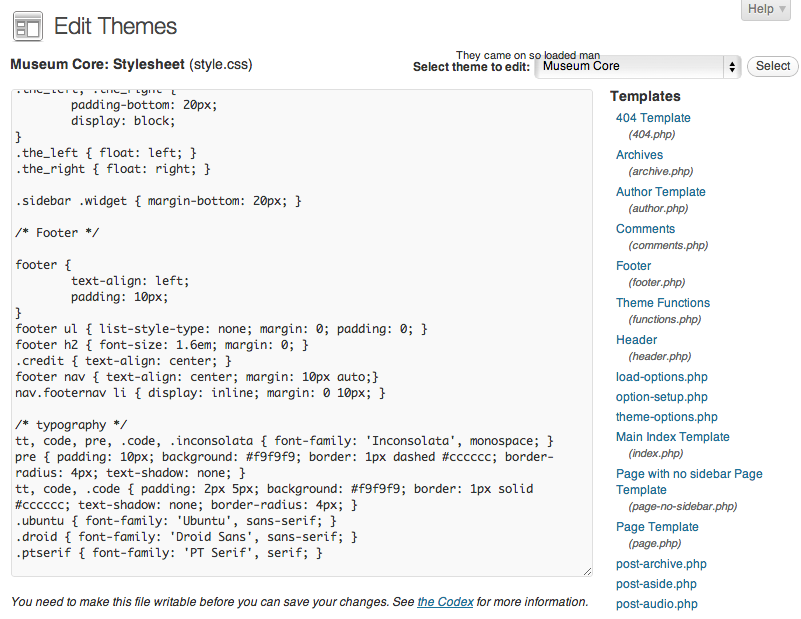Open the 404 Template file
This screenshot has height=619, width=801.
[653, 118]
